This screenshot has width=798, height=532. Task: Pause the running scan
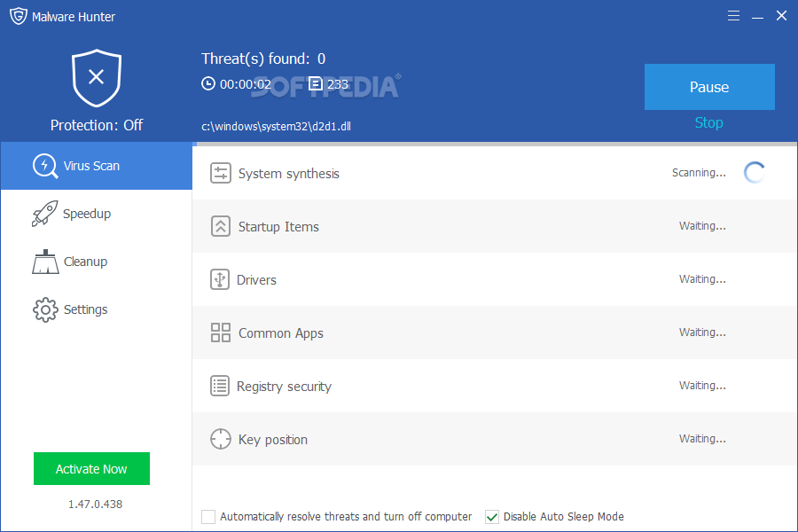pyautogui.click(x=709, y=87)
